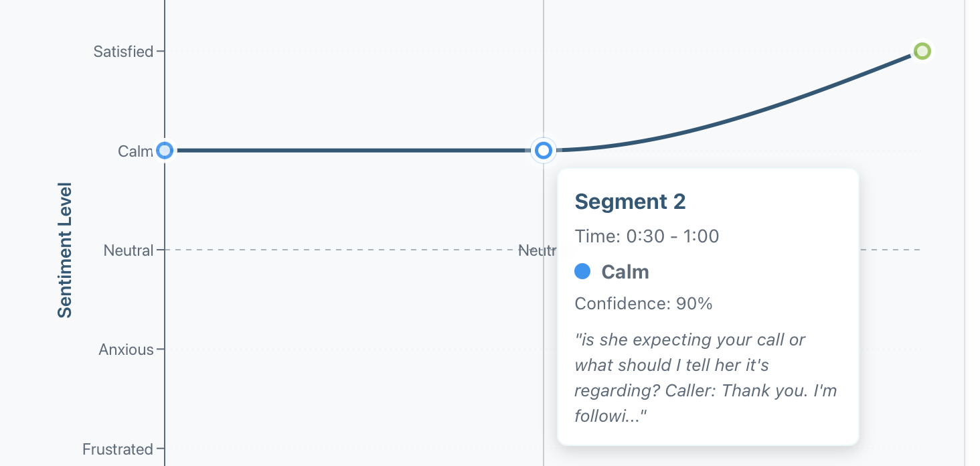Click the italic transcript quote in tooltip
This screenshot has height=466, width=980.
click(x=706, y=378)
